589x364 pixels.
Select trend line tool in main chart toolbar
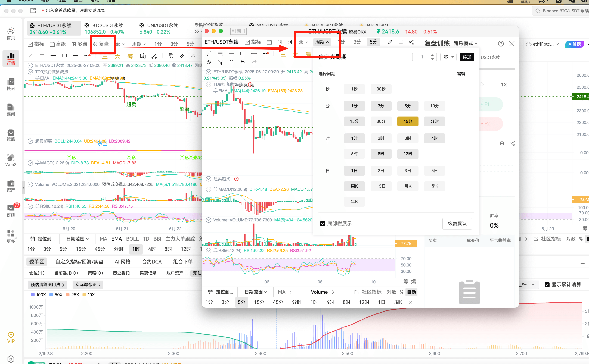click(x=30, y=56)
